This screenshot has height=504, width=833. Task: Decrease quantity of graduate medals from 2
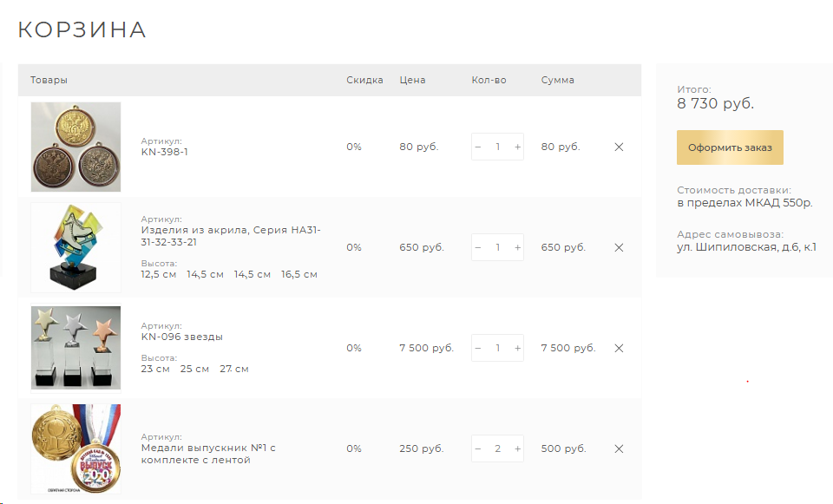coord(477,448)
